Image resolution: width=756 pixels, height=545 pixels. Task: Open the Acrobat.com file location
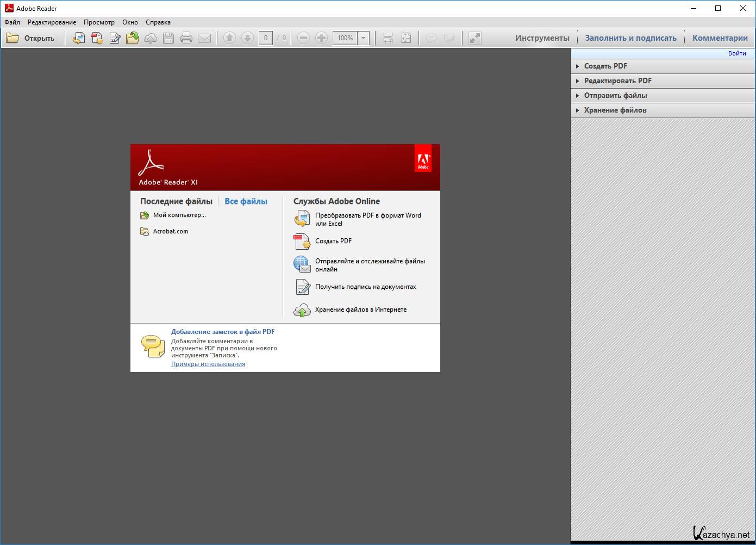(x=171, y=231)
